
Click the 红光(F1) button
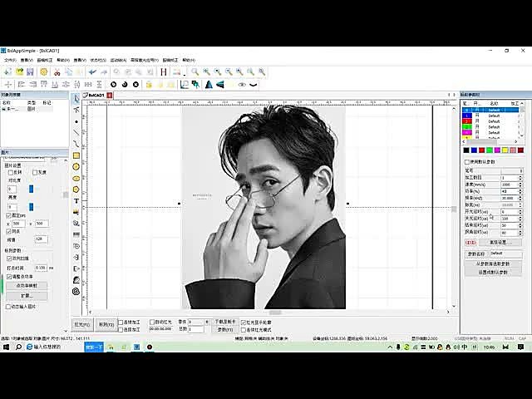(82, 325)
